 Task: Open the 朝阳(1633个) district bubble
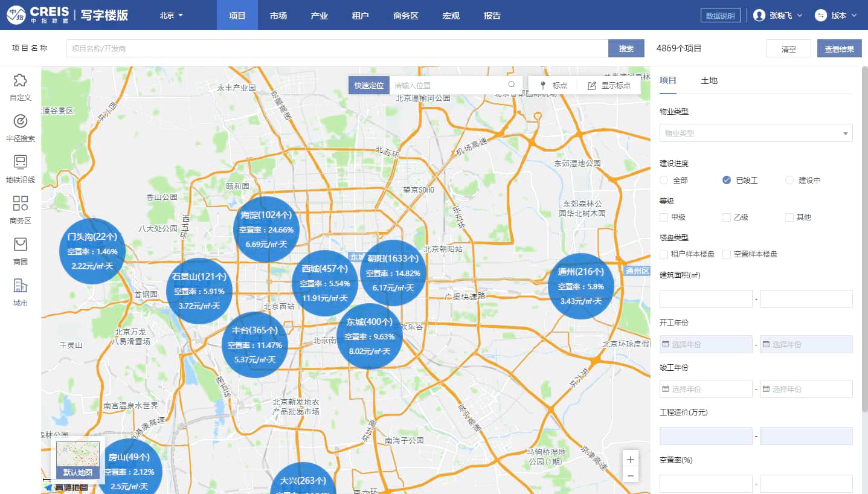(393, 272)
